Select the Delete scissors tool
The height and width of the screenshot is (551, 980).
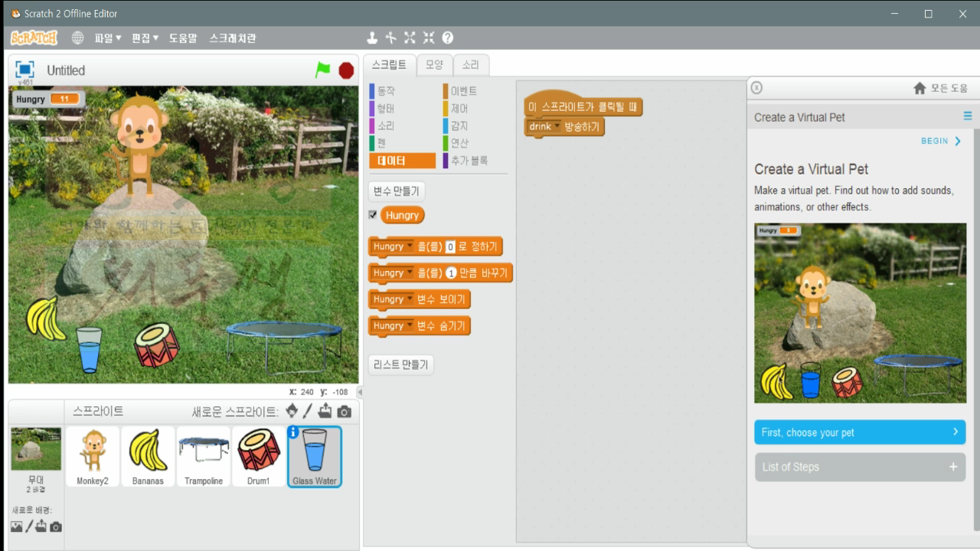coord(390,37)
